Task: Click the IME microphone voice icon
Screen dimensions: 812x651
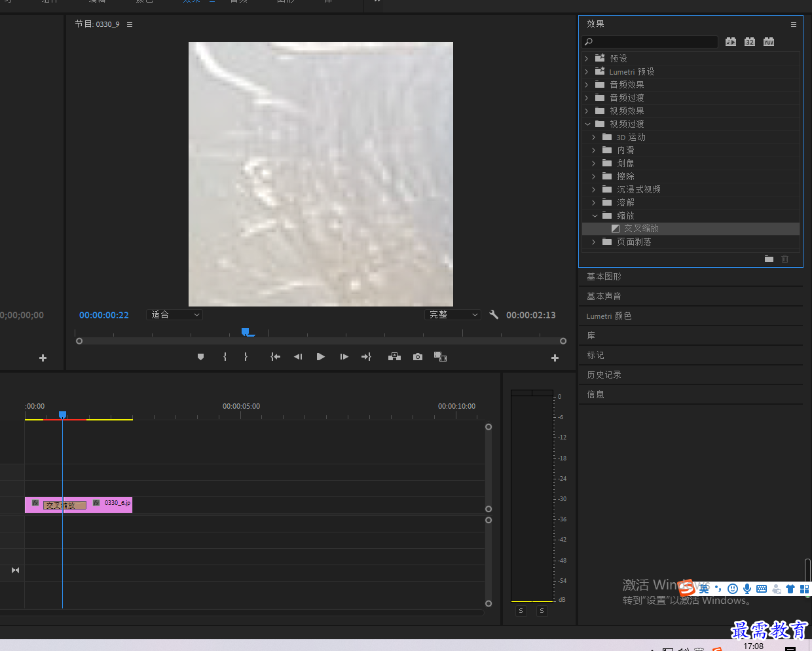Action: (x=747, y=589)
